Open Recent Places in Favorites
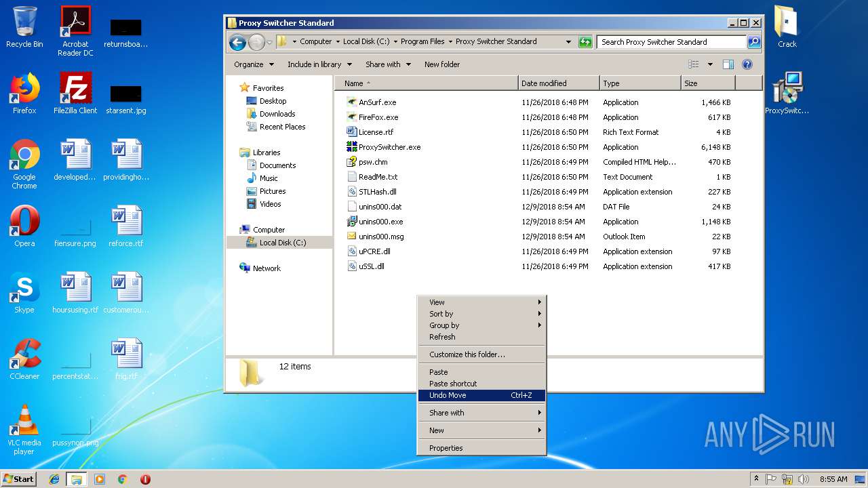This screenshot has height=488, width=868. click(282, 127)
